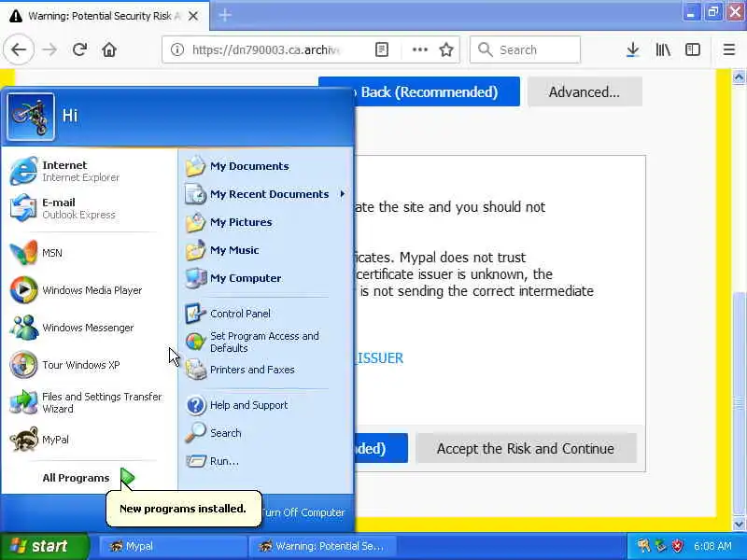Screen dimensions: 747x560
Task: Click the page scrollbar up arrow
Action: coord(739,77)
